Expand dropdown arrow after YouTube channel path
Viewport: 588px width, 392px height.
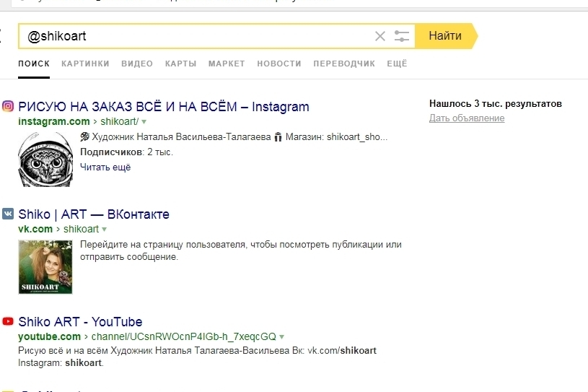282,337
